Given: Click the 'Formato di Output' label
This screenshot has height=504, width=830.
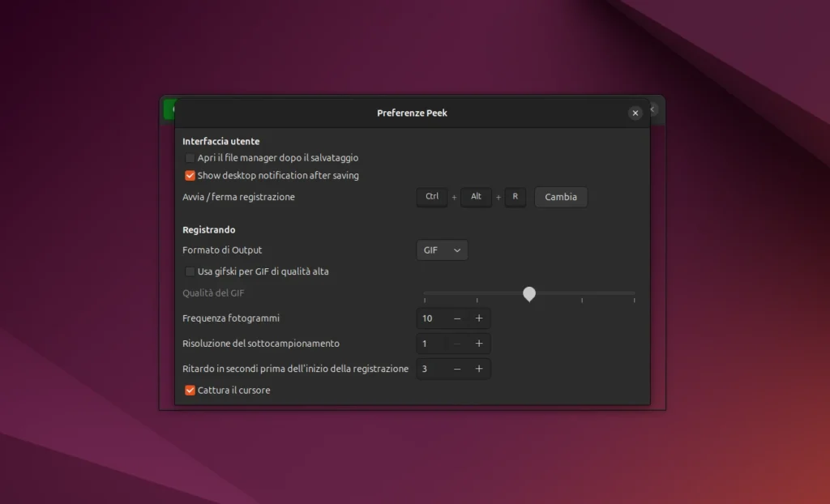Looking at the screenshot, I should pos(222,250).
